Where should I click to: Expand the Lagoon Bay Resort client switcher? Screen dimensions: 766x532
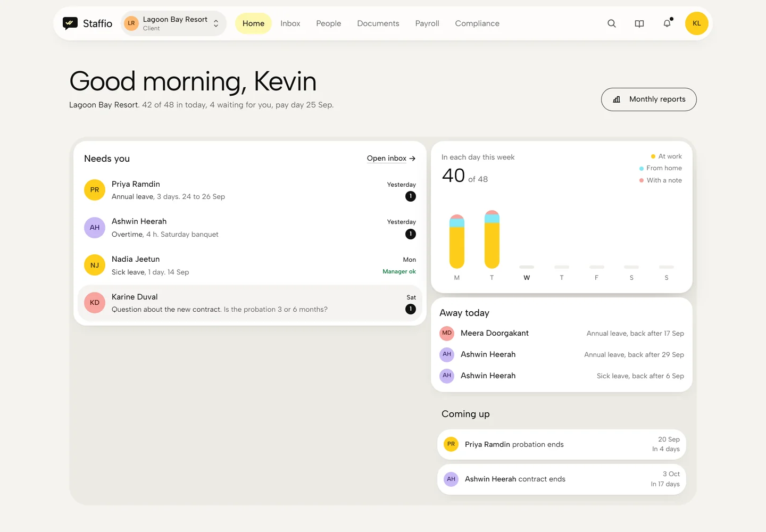174,23
